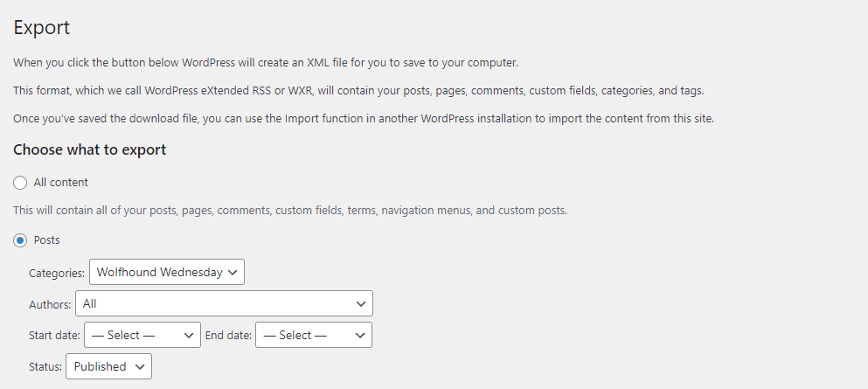Screen dimensions: 868x389
Task: Click the "Authors:" field label
Action: [50, 304]
